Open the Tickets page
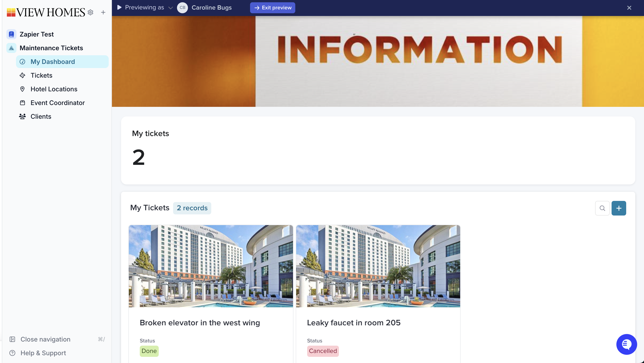The width and height of the screenshot is (644, 363). 41,75
